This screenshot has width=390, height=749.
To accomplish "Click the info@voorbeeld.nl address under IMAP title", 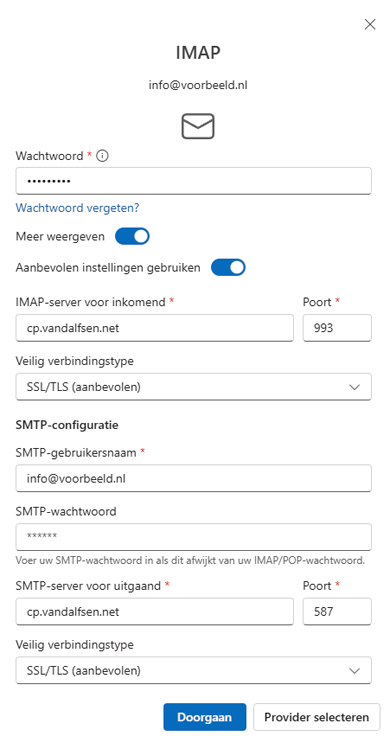I will (198, 86).
